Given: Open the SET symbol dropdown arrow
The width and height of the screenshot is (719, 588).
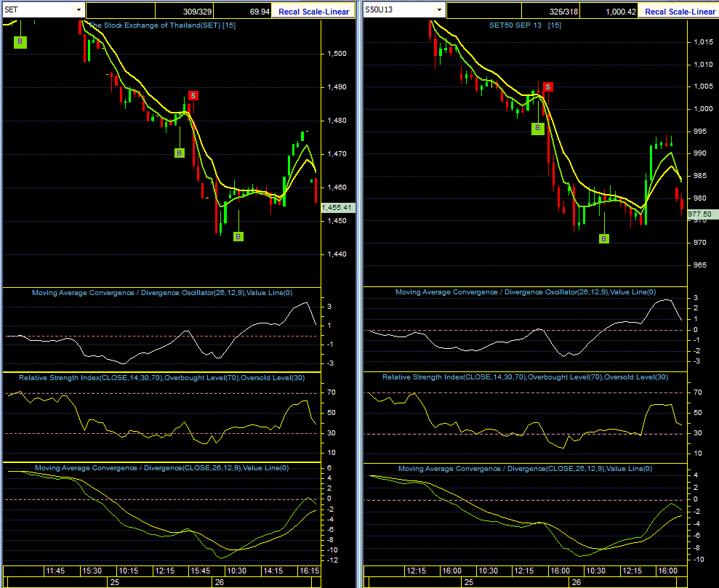Looking at the screenshot, I should pos(79,9).
